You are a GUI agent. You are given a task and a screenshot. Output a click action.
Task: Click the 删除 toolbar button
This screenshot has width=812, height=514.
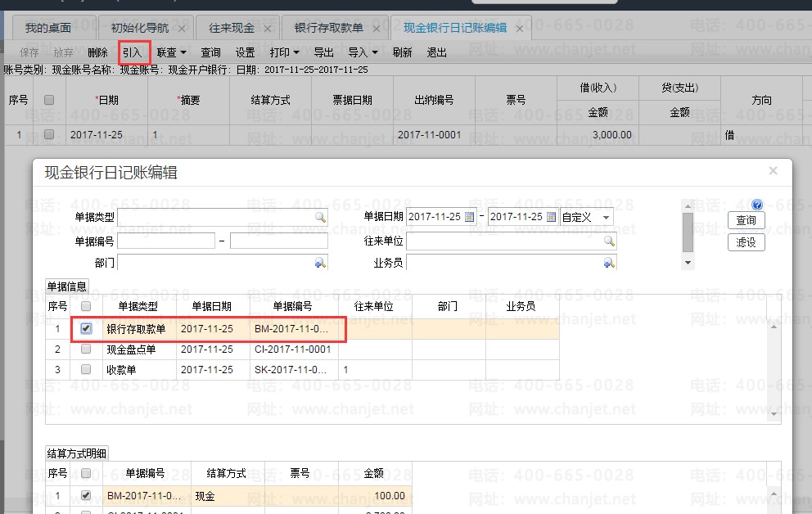coord(97,52)
